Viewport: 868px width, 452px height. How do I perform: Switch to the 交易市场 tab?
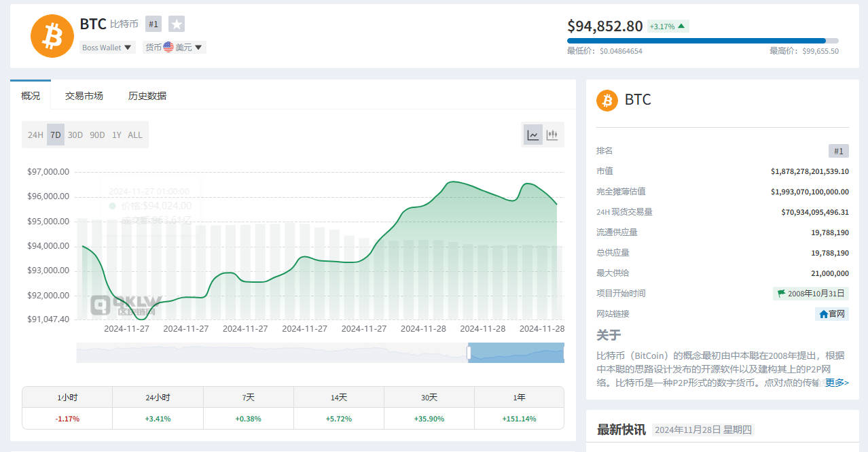pos(84,96)
